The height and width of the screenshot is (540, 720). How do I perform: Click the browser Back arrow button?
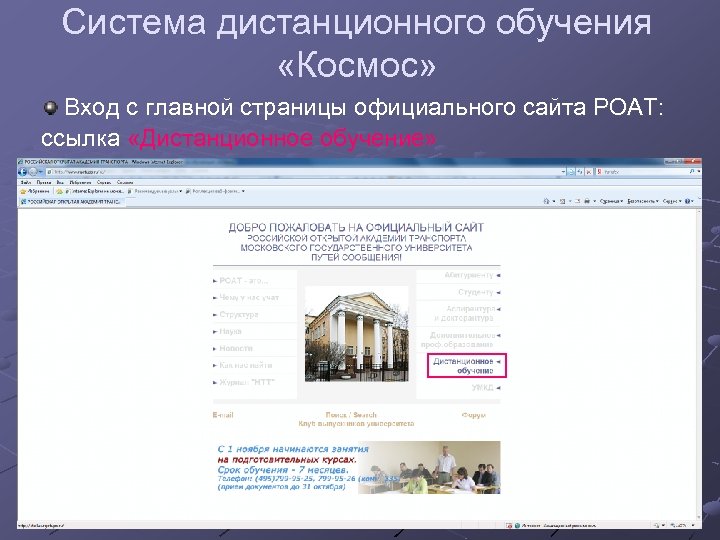click(x=22, y=172)
